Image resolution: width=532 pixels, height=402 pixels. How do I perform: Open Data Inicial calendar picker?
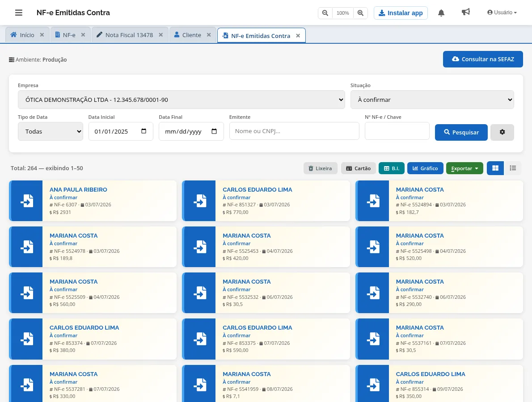144,131
